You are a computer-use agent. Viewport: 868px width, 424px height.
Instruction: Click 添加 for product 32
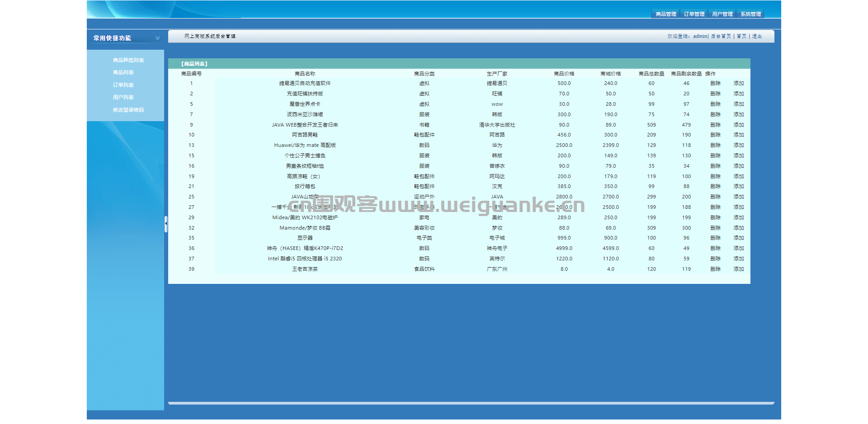pyautogui.click(x=739, y=228)
